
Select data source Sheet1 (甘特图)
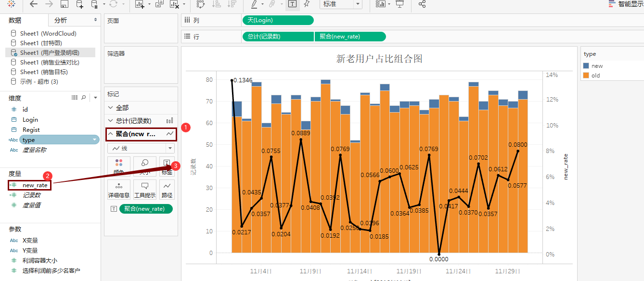click(41, 43)
